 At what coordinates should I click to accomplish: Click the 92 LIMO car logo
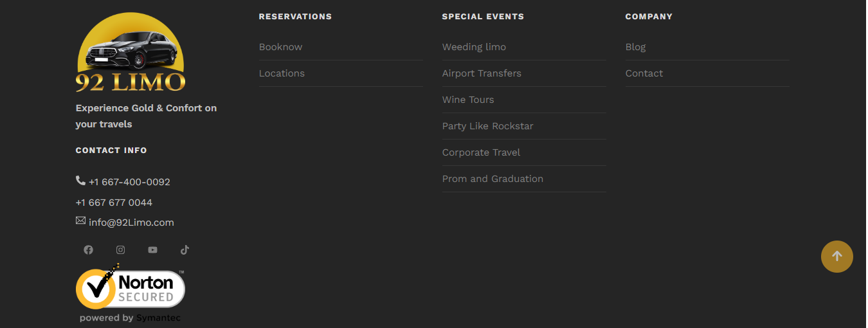131,53
